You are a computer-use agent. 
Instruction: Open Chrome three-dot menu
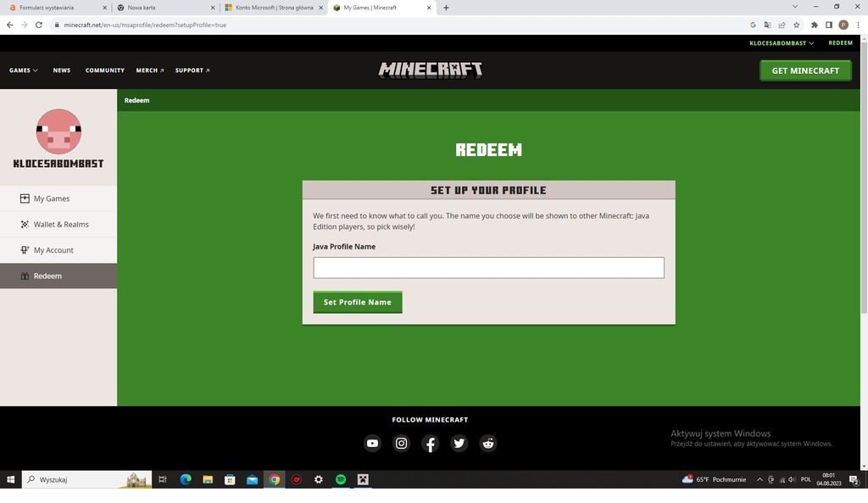[858, 25]
